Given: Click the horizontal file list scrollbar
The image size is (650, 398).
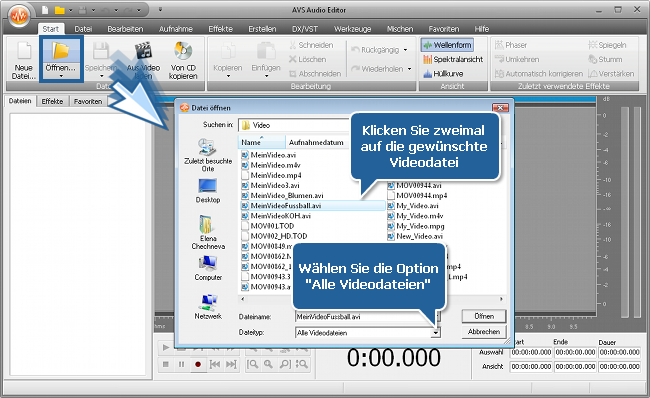Looking at the screenshot, I should pos(372,299).
